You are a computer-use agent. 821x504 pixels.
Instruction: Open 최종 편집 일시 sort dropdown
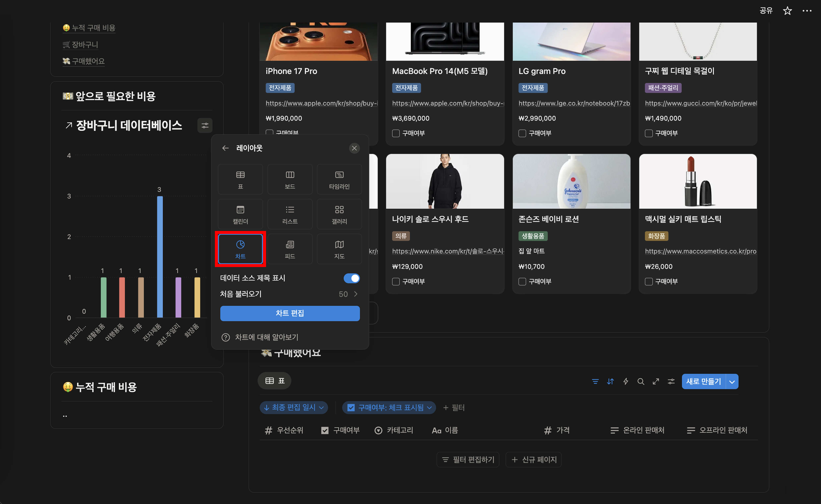[294, 407]
